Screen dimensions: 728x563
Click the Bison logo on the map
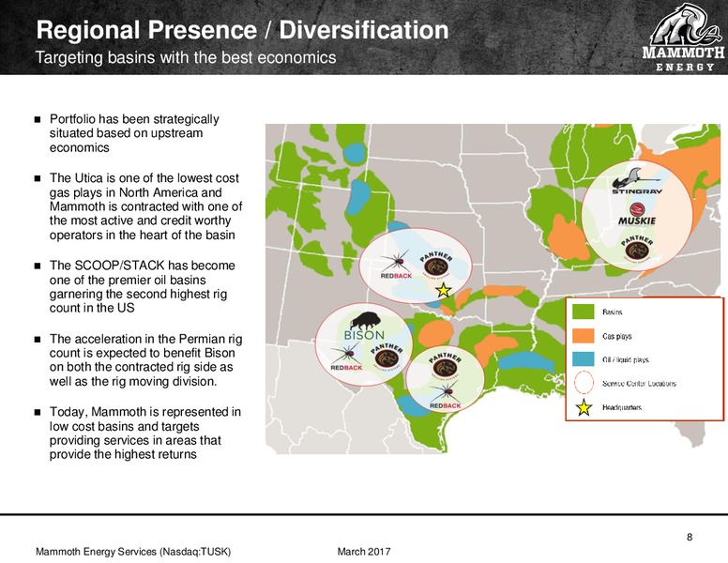pos(364,327)
